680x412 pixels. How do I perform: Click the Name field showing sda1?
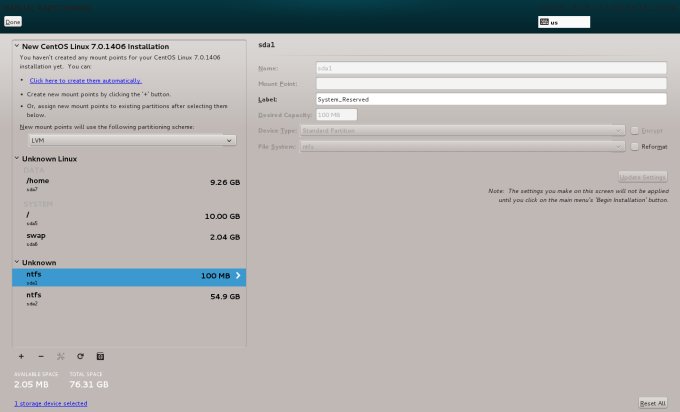click(491, 68)
